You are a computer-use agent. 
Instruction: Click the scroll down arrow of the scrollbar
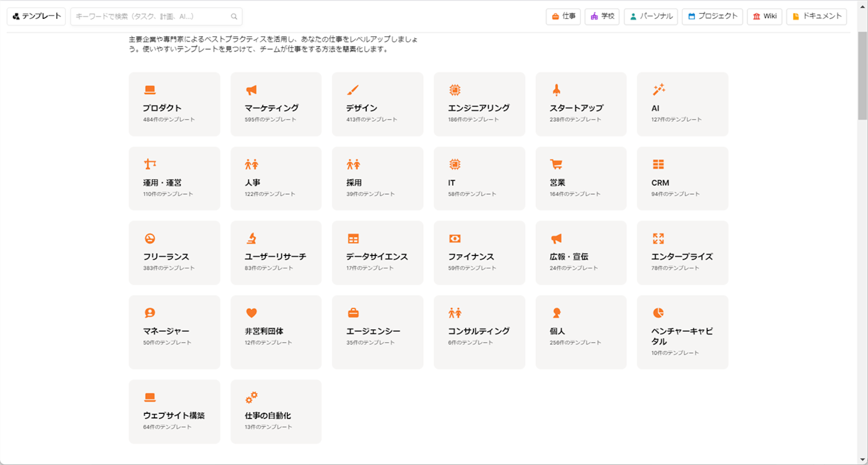pyautogui.click(x=862, y=459)
